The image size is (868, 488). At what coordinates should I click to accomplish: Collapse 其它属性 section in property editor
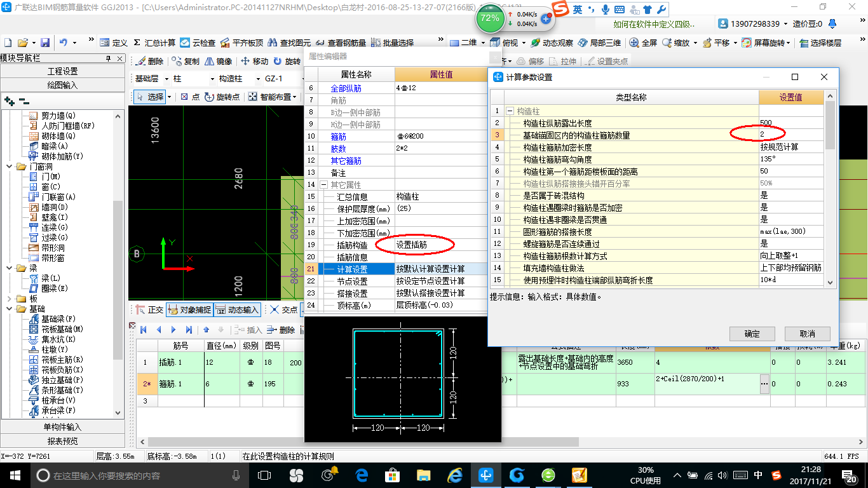click(x=324, y=184)
